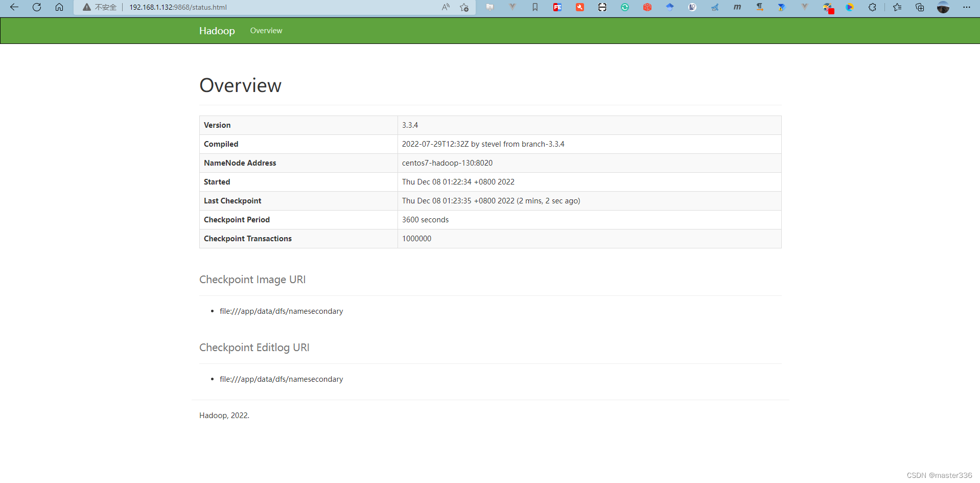Click the value 3600 seconds
The height and width of the screenshot is (483, 980).
pos(425,220)
